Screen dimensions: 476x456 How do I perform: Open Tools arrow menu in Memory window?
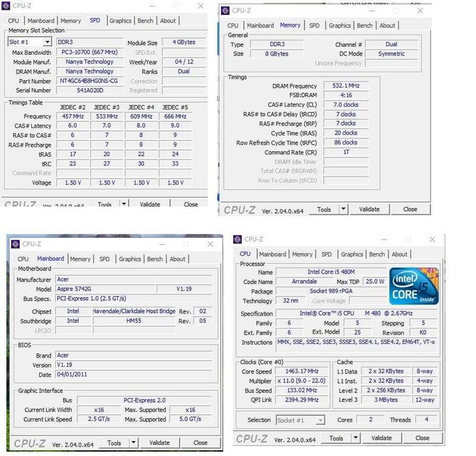click(x=344, y=209)
